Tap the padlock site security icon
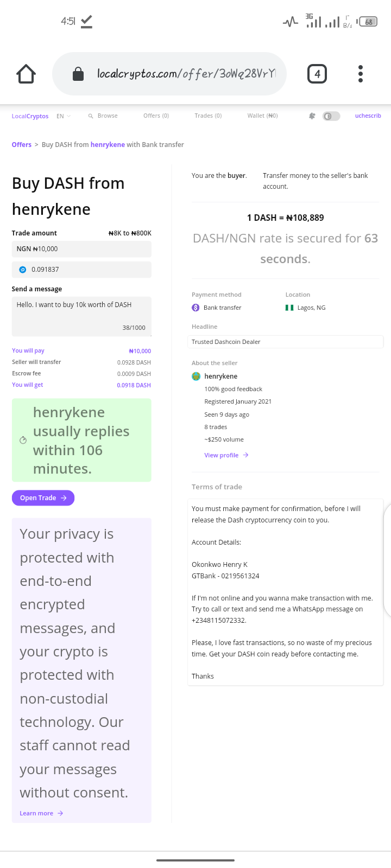This screenshot has height=868, width=391. tap(78, 74)
